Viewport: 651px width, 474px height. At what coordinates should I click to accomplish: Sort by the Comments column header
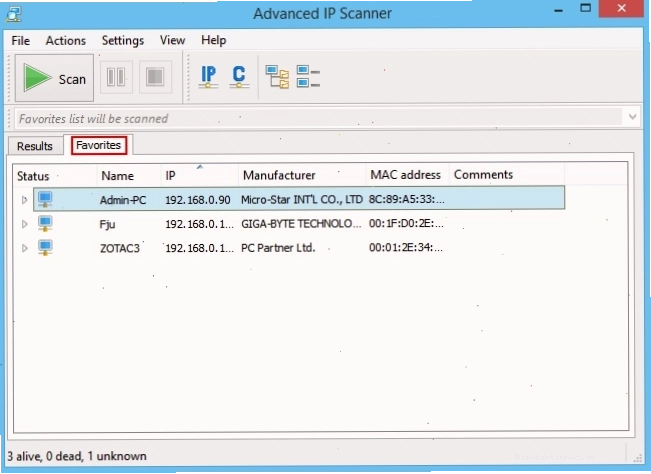[507, 176]
